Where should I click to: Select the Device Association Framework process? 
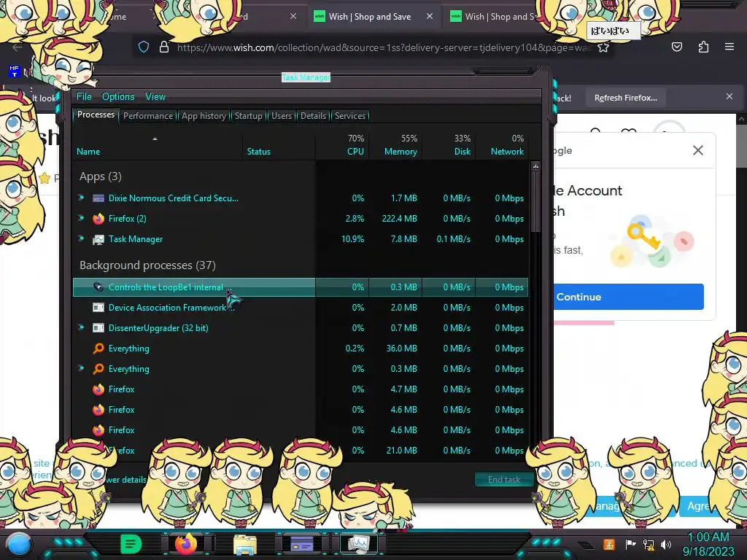[x=300, y=308]
